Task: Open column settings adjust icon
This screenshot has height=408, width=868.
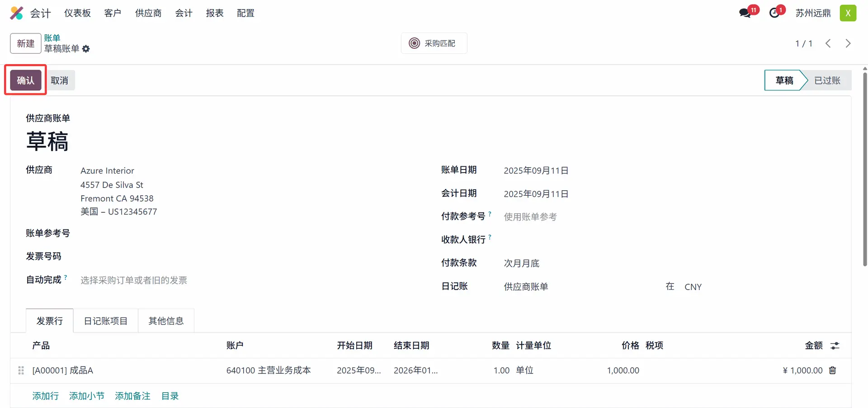Action: 835,346
